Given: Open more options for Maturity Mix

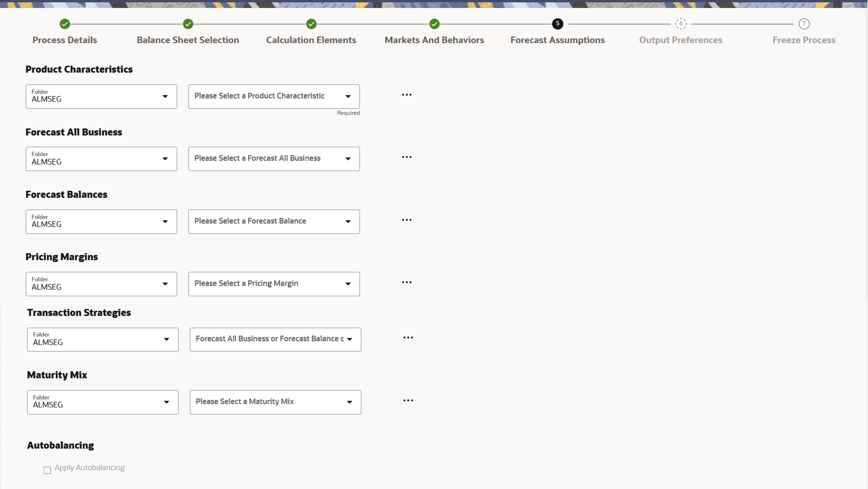Looking at the screenshot, I should coord(408,400).
